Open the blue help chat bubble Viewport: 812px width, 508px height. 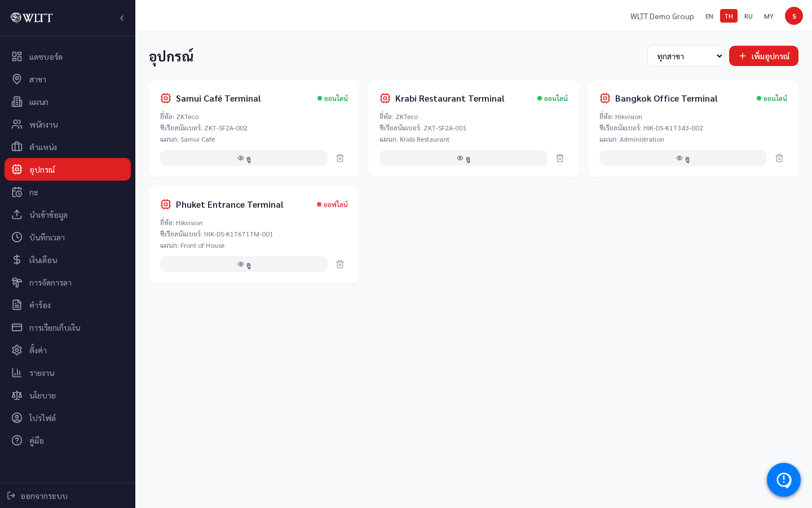pos(784,480)
